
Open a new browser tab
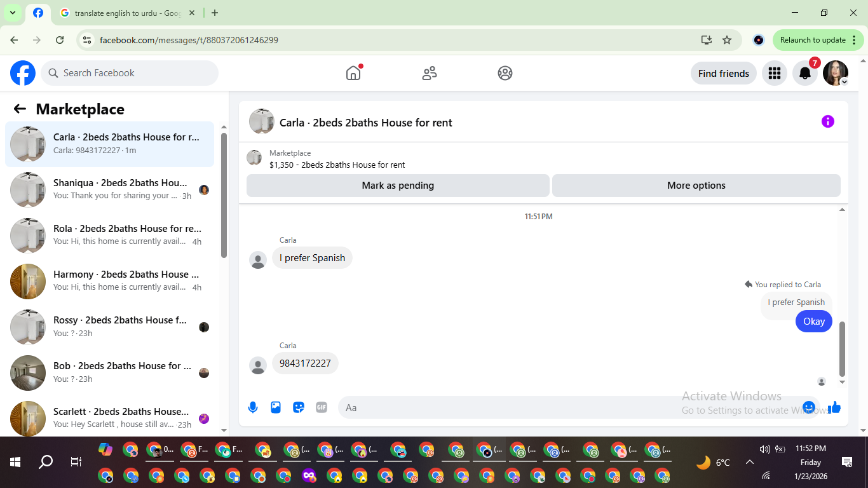(215, 13)
